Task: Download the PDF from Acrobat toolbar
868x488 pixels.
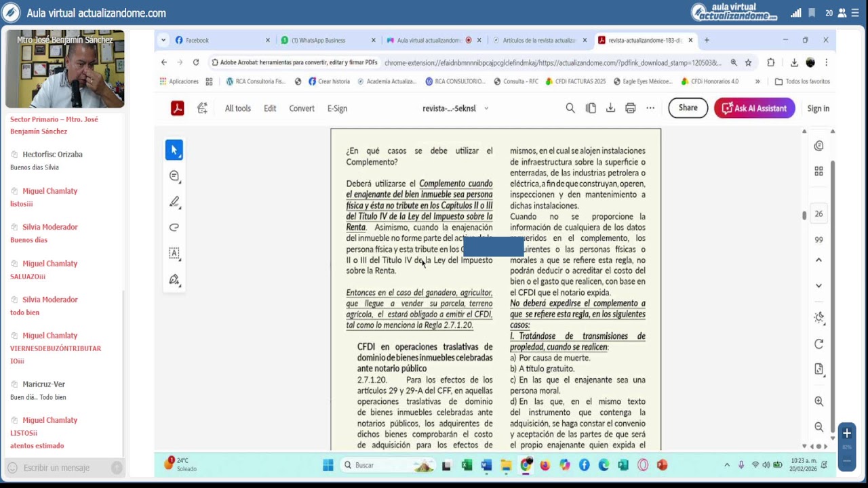Action: pos(610,108)
